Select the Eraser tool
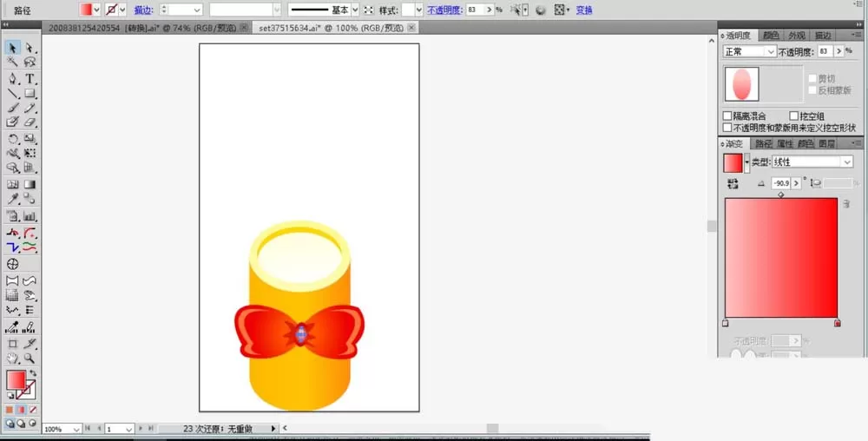This screenshot has width=868, height=441. tap(30, 122)
